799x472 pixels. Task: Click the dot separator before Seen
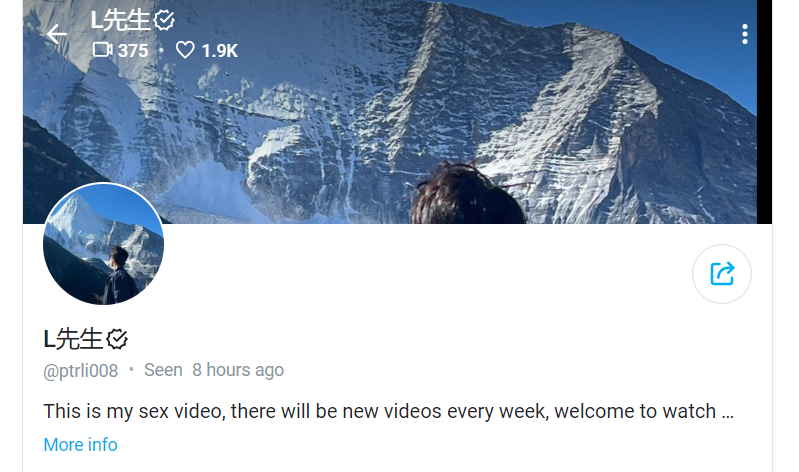click(x=131, y=369)
